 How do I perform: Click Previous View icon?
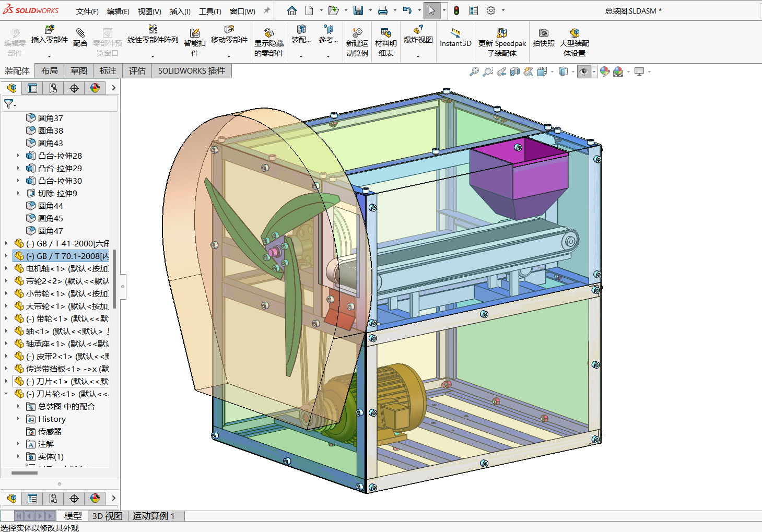[501, 72]
